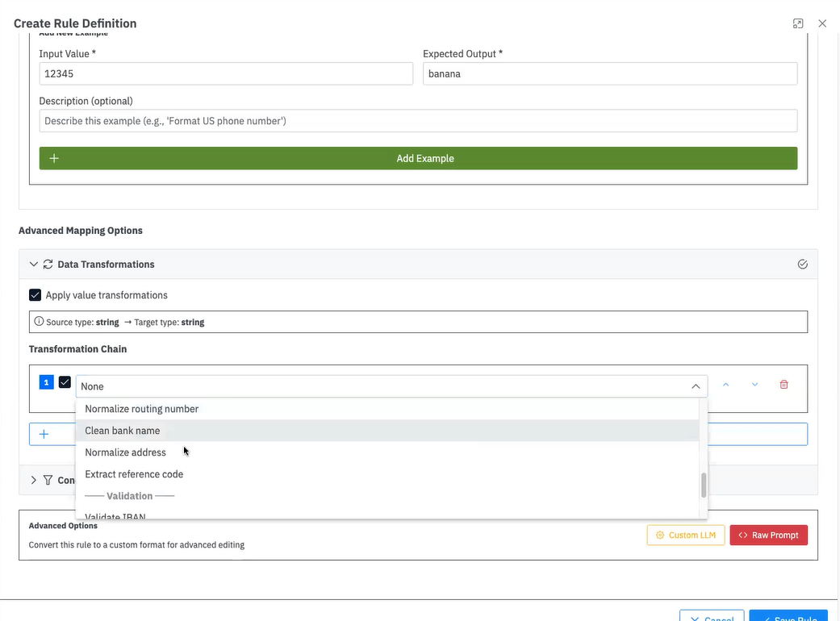Click the Data Transformations check-circle icon

(802, 264)
